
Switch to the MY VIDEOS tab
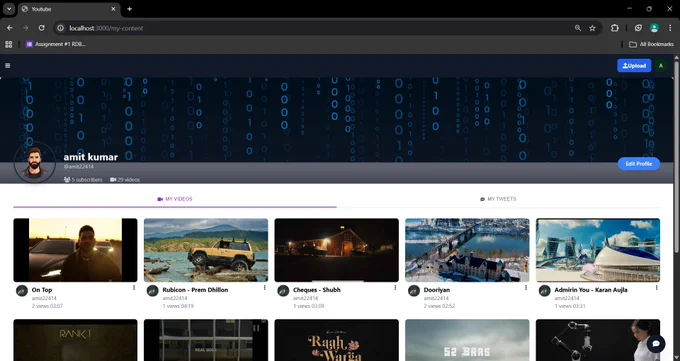(x=175, y=199)
